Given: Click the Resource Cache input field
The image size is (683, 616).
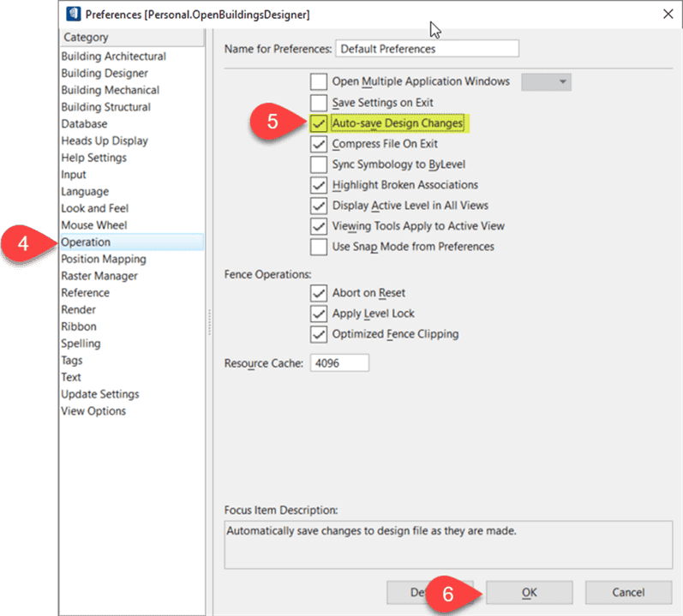Looking at the screenshot, I should point(339,363).
